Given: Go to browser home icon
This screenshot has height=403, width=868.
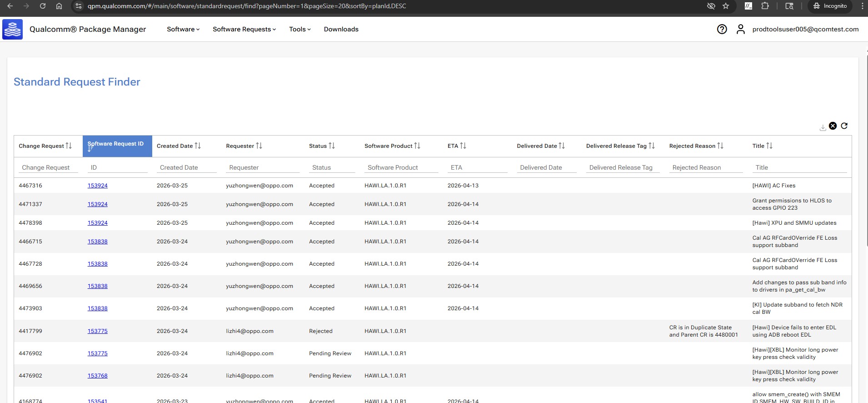Looking at the screenshot, I should pyautogui.click(x=59, y=6).
